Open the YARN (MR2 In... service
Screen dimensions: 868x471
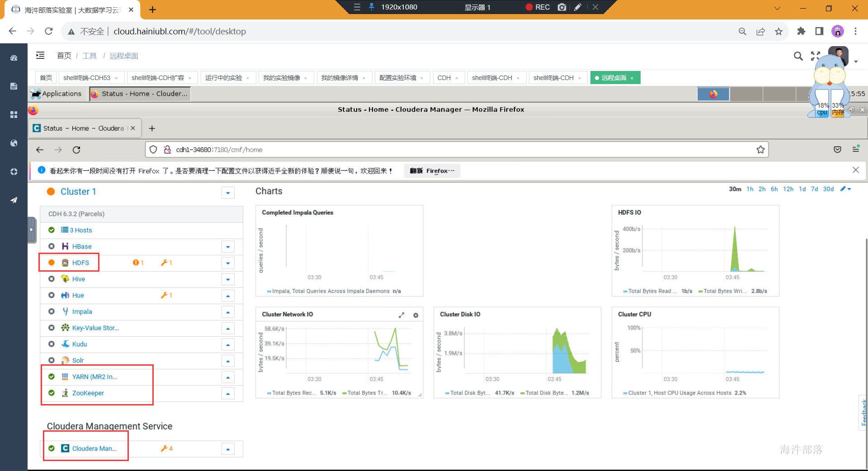[94, 377]
